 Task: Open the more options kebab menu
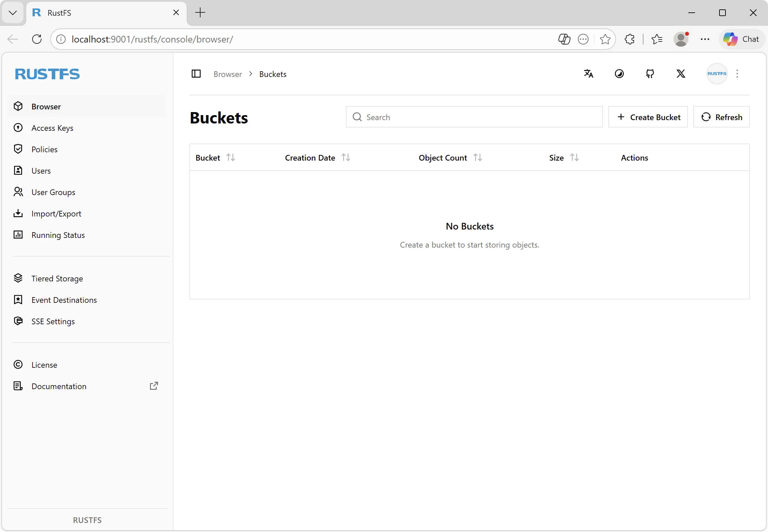tap(738, 74)
